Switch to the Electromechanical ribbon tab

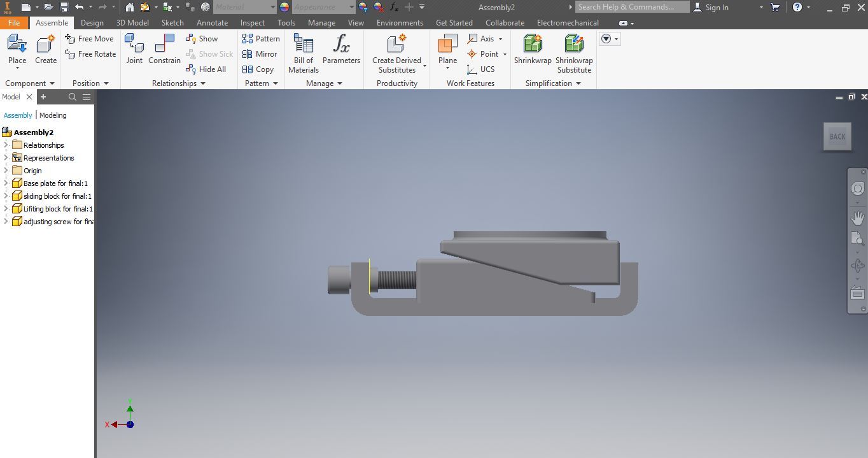pyautogui.click(x=568, y=23)
